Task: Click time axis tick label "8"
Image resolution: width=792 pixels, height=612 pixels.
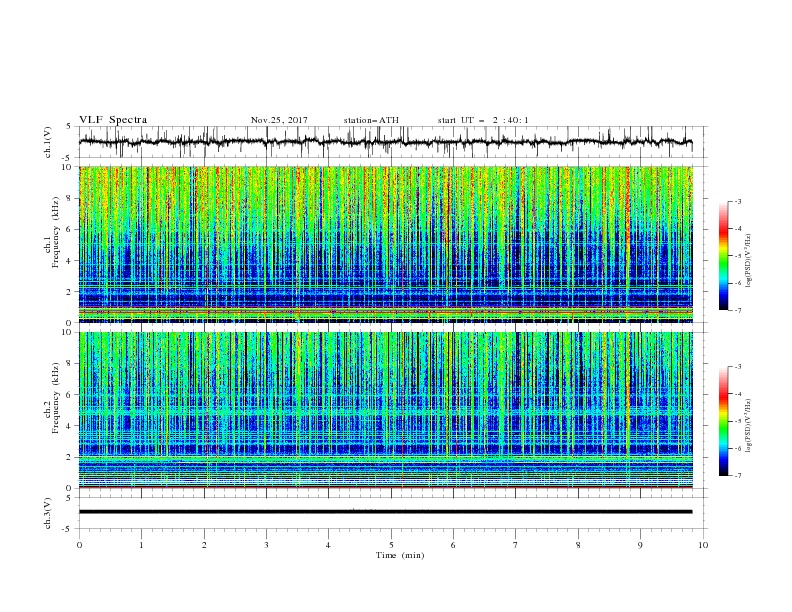Action: (578, 545)
